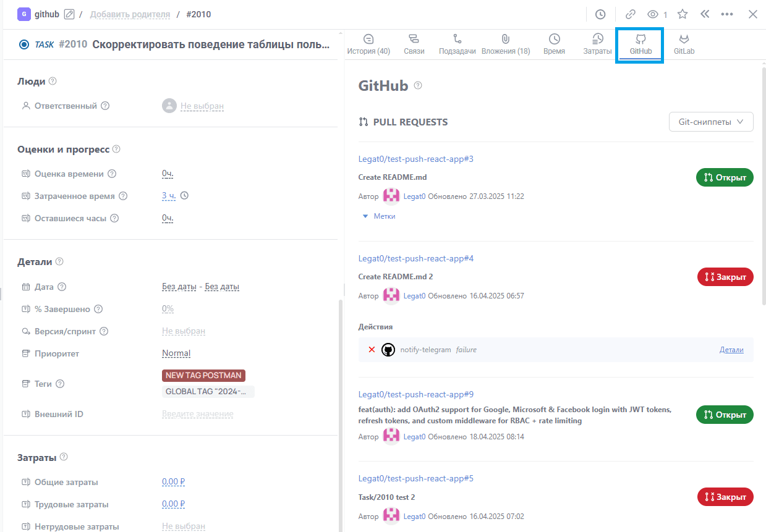The width and height of the screenshot is (766, 532).
Task: Click GitHub logo icon in notify-telegram row
Action: click(388, 350)
